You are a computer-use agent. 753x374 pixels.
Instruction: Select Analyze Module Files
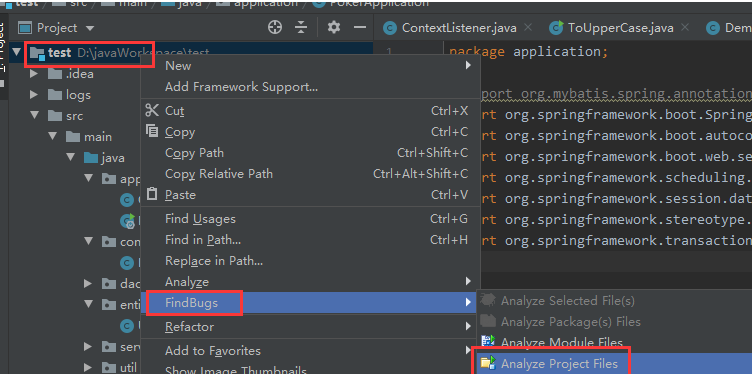614,343
